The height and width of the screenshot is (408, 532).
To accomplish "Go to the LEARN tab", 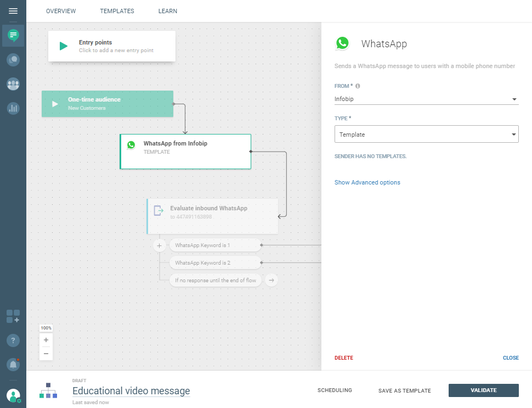I will 167,11.
